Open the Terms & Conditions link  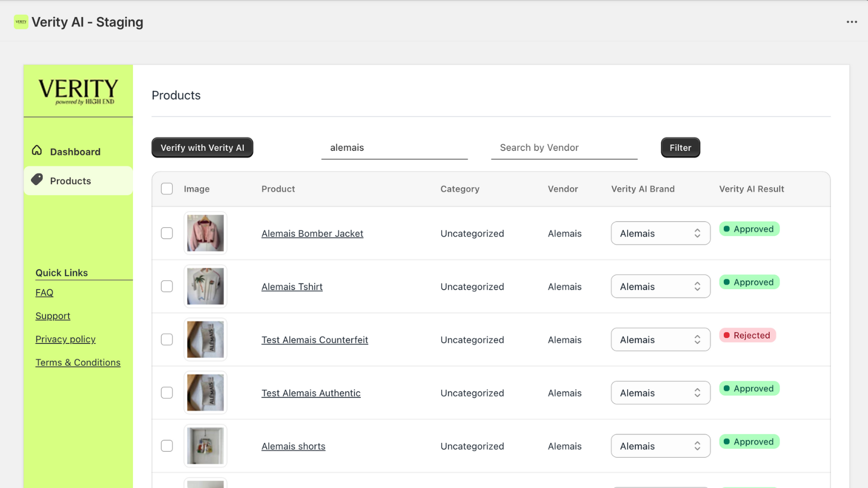pyautogui.click(x=78, y=363)
